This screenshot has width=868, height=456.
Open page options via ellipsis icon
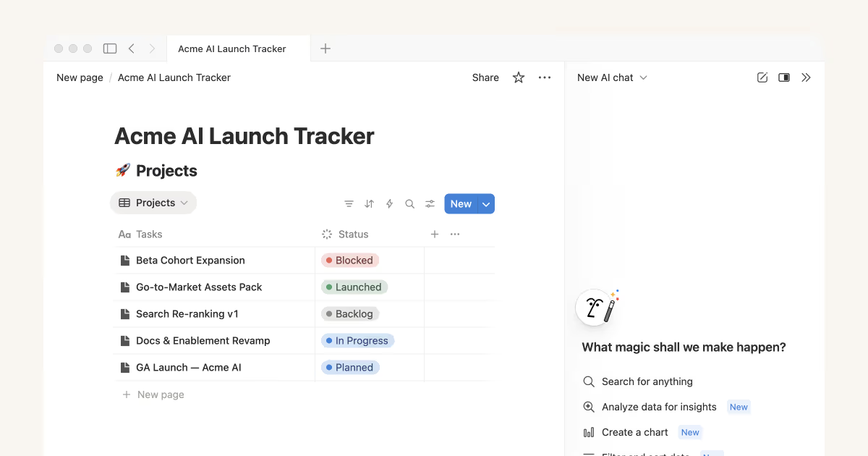click(x=545, y=77)
